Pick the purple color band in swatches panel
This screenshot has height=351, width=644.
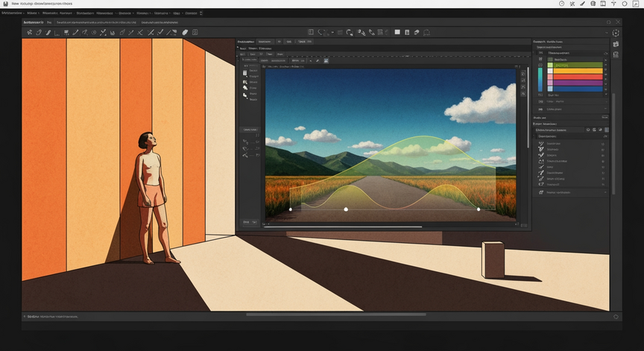tap(578, 83)
